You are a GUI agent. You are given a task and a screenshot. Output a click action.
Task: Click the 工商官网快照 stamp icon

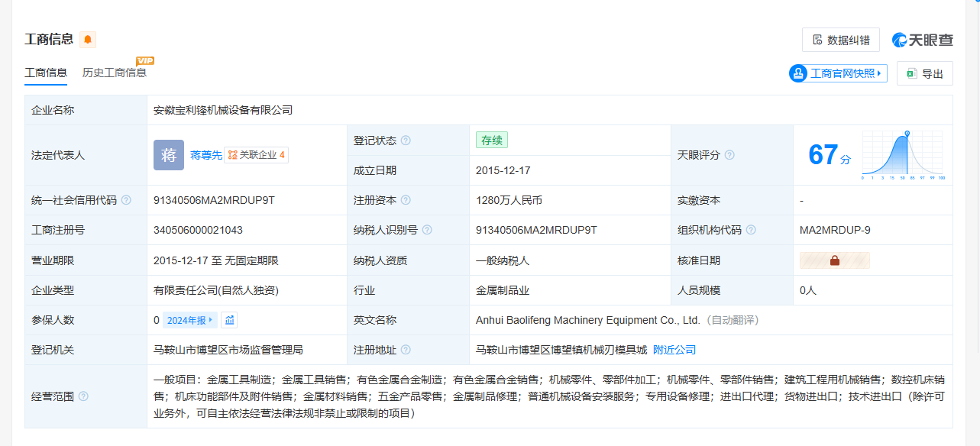click(798, 73)
